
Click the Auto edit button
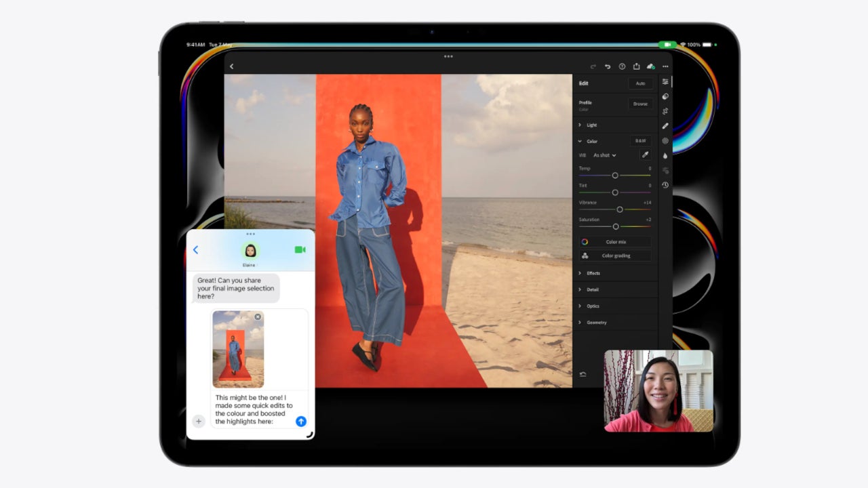click(640, 83)
